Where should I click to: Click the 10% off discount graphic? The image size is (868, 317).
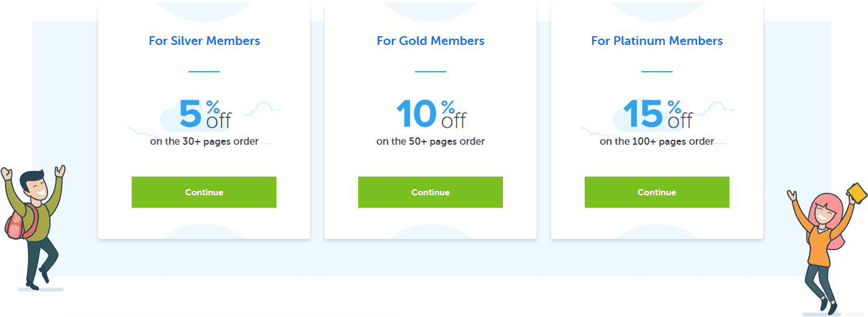[431, 114]
